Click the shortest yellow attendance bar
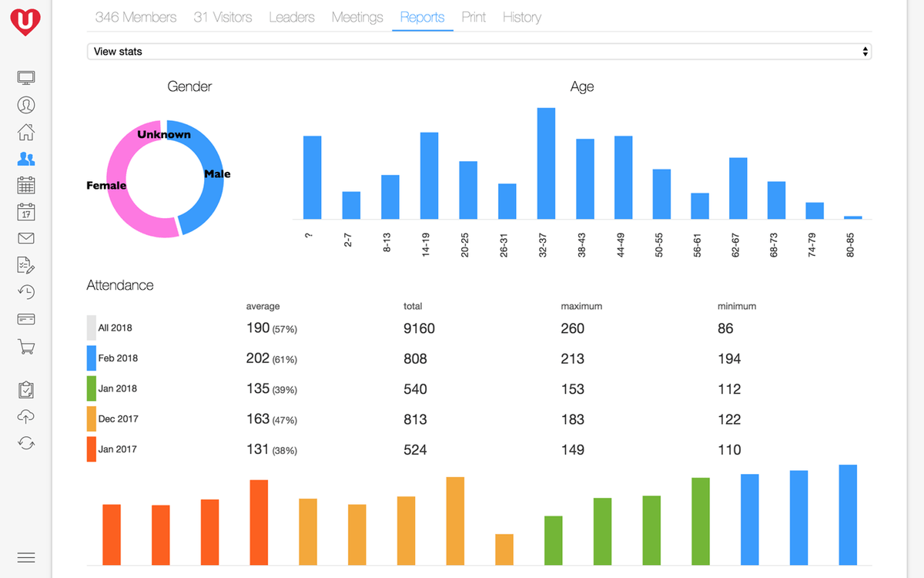The height and width of the screenshot is (578, 924). click(504, 549)
